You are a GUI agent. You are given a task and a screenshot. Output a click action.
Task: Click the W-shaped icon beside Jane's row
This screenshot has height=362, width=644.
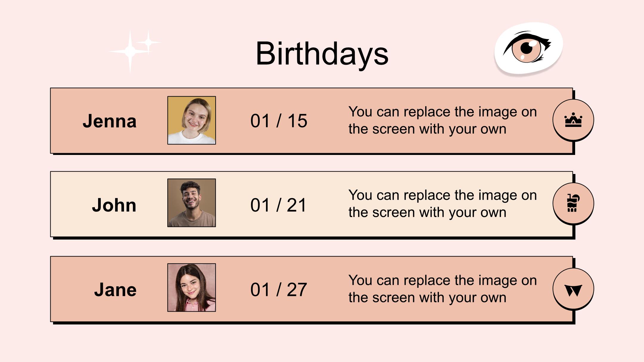573,290
